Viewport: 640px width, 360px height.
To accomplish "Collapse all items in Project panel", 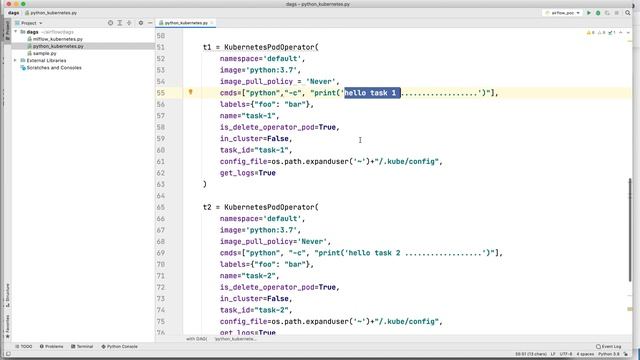I will [x=129, y=23].
